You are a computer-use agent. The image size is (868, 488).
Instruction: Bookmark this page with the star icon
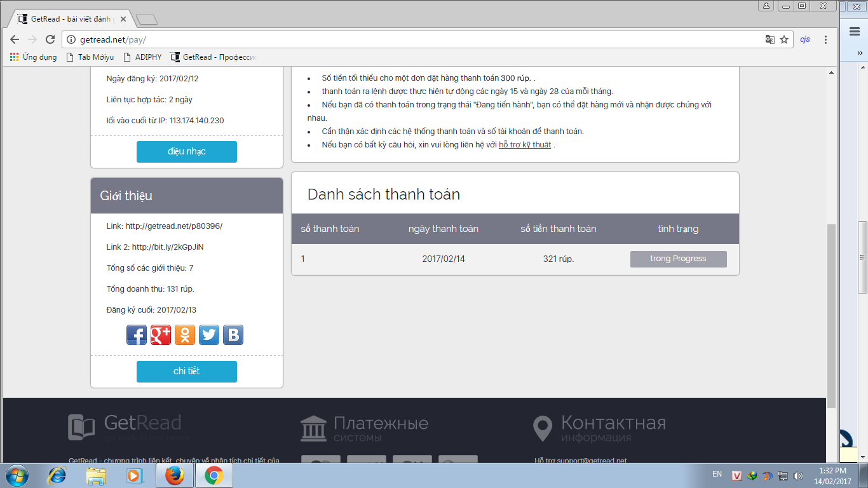[784, 39]
